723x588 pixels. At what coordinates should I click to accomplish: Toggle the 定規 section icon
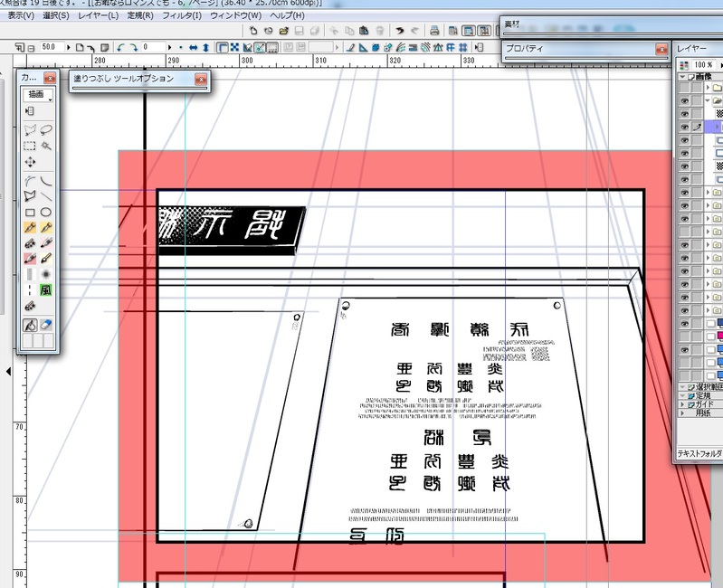click(x=691, y=396)
